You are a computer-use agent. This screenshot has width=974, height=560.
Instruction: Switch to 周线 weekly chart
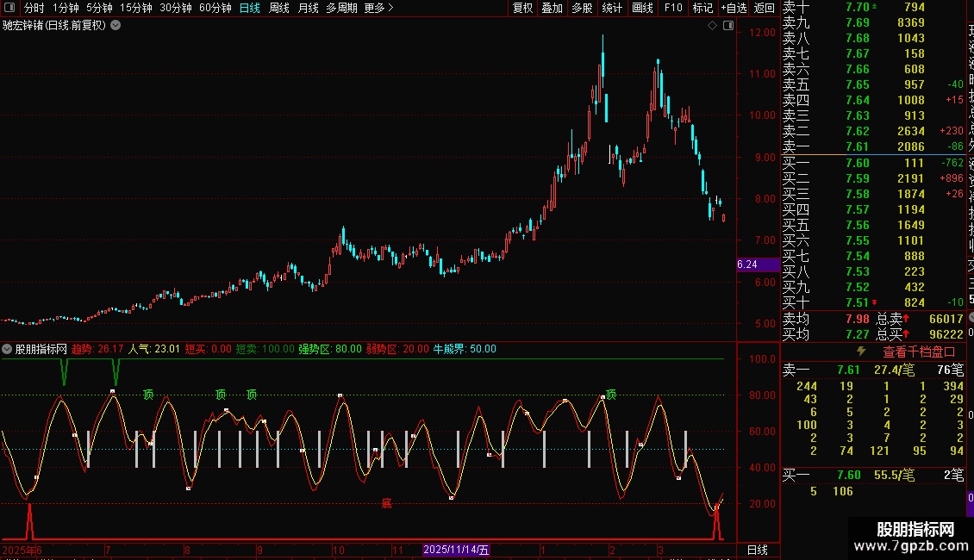[x=279, y=8]
